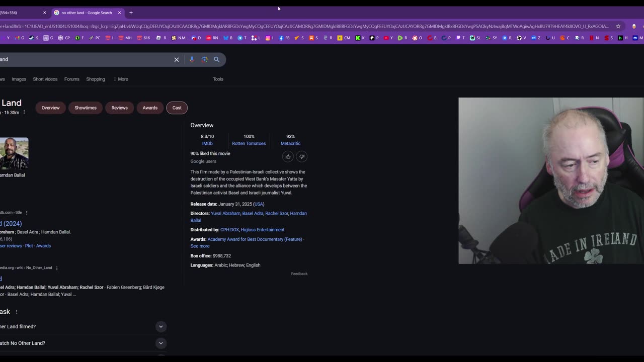Viewport: 644px width, 362px height.
Task: Select the Showtimes chip
Action: click(x=86, y=108)
